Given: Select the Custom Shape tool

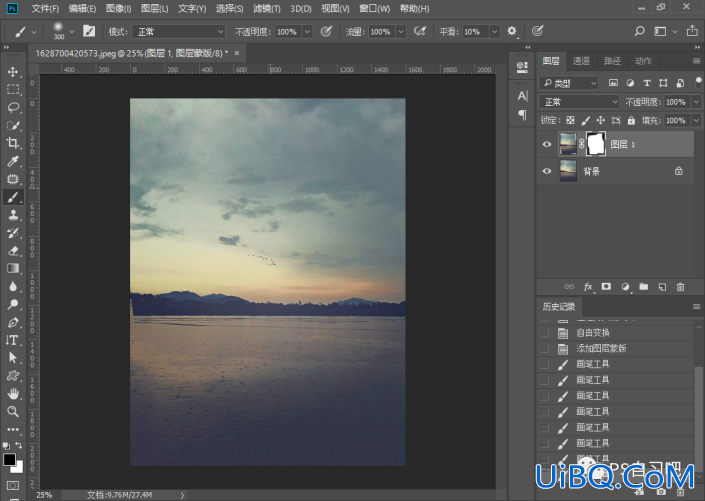Looking at the screenshot, I should [x=13, y=376].
